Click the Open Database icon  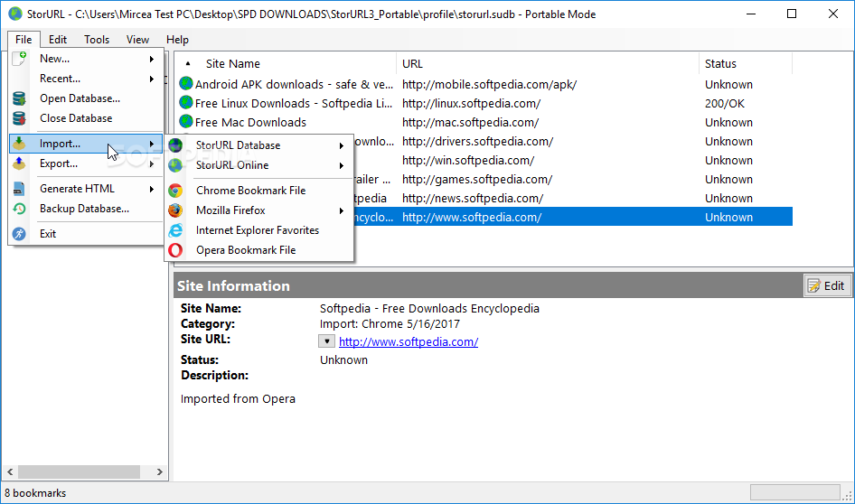click(19, 98)
